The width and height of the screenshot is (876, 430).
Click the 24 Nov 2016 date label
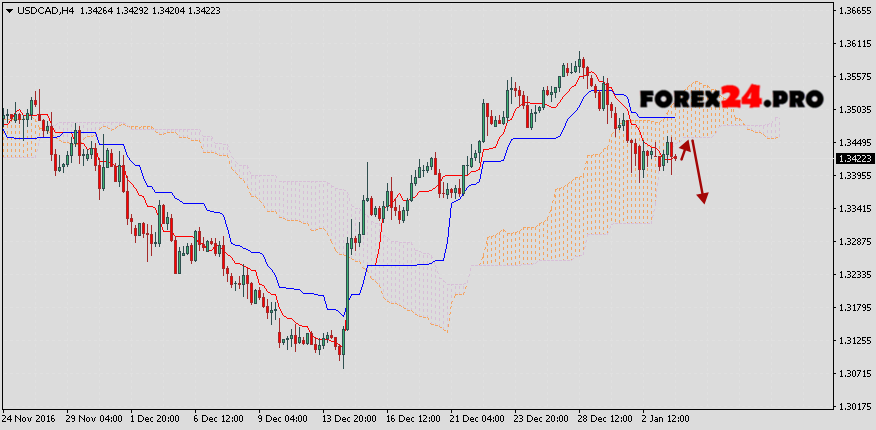point(29,416)
